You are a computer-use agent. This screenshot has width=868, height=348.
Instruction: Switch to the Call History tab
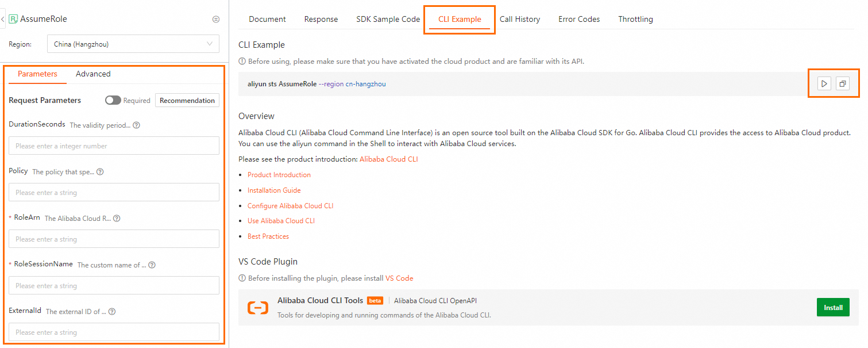pyautogui.click(x=519, y=19)
